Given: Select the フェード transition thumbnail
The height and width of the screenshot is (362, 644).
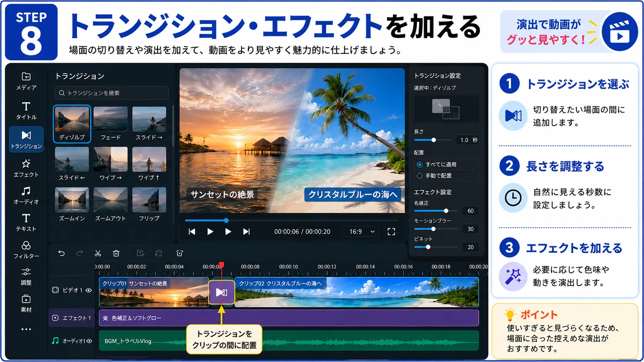Looking at the screenshot, I should click(111, 124).
